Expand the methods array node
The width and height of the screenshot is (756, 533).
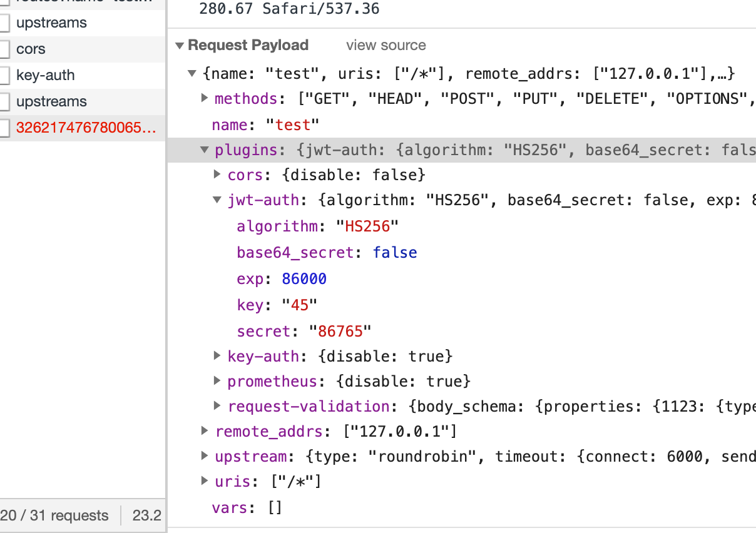tap(205, 98)
